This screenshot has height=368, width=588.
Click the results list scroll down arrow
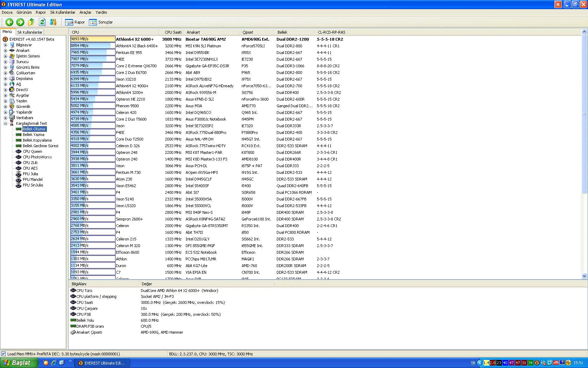point(584,276)
